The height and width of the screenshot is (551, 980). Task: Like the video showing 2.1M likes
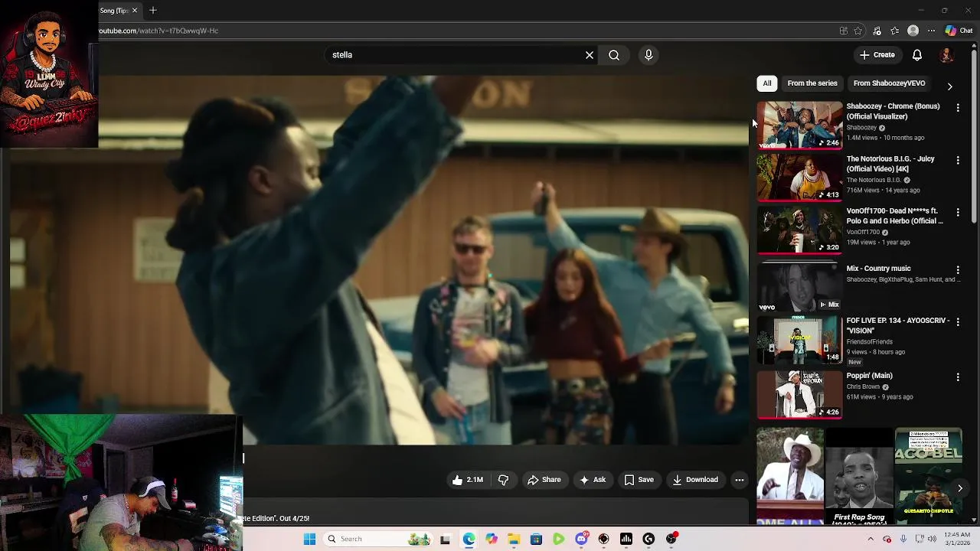pyautogui.click(x=468, y=480)
